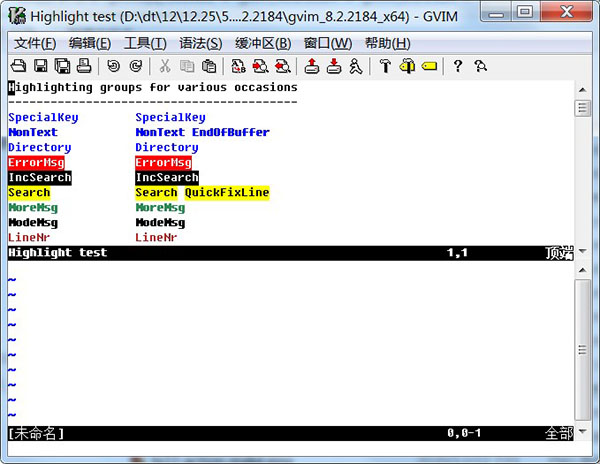Open the 语法(S) menu
600x464 pixels.
tap(201, 43)
